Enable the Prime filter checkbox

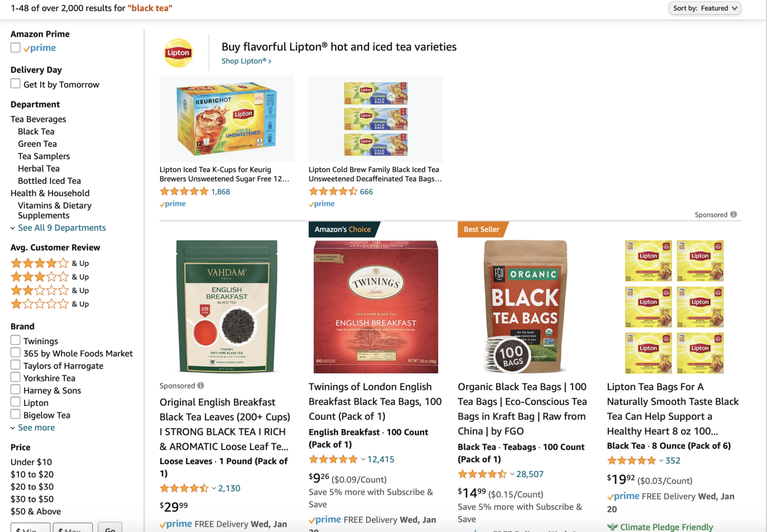(x=15, y=47)
